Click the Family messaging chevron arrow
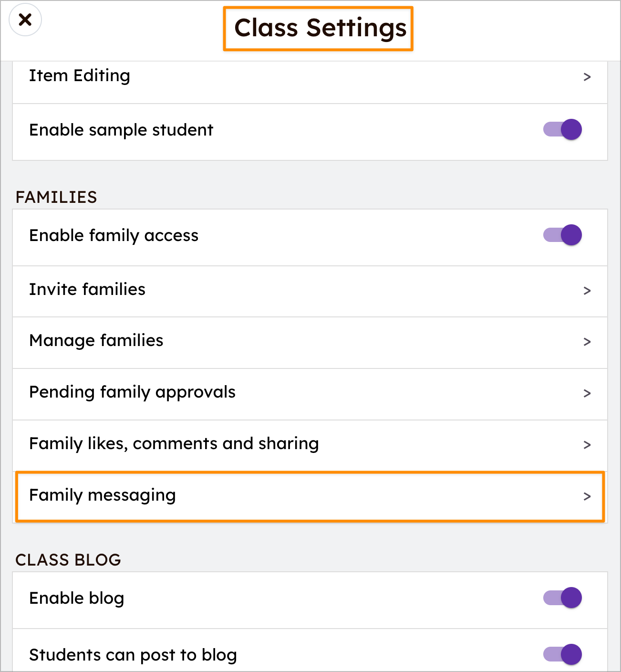The height and width of the screenshot is (672, 621). [x=587, y=496]
